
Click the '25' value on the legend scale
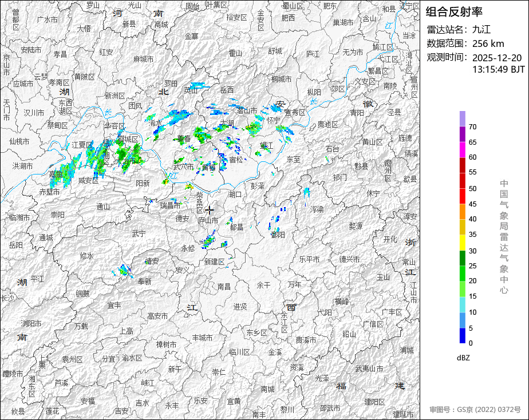pos(473,266)
